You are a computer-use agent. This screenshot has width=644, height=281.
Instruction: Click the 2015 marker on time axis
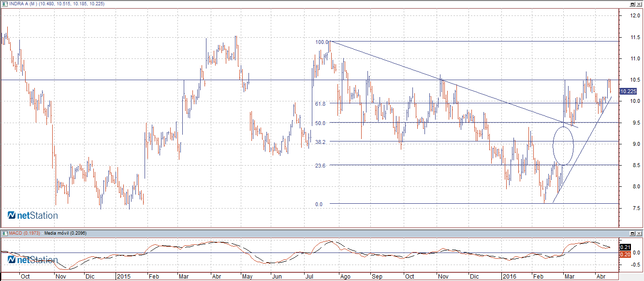[x=124, y=277]
